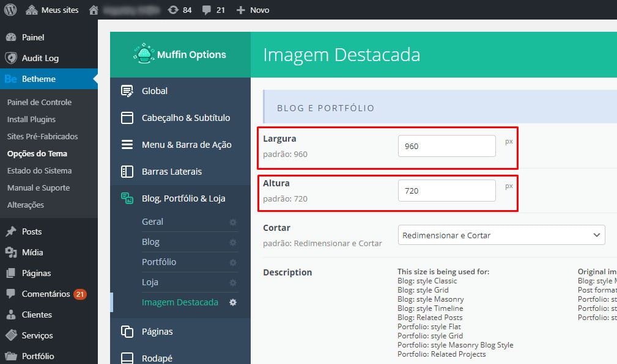Viewport: 617px width, 364px height.
Task: Click the Muffin Options Páginas copy icon
Action: tap(127, 332)
